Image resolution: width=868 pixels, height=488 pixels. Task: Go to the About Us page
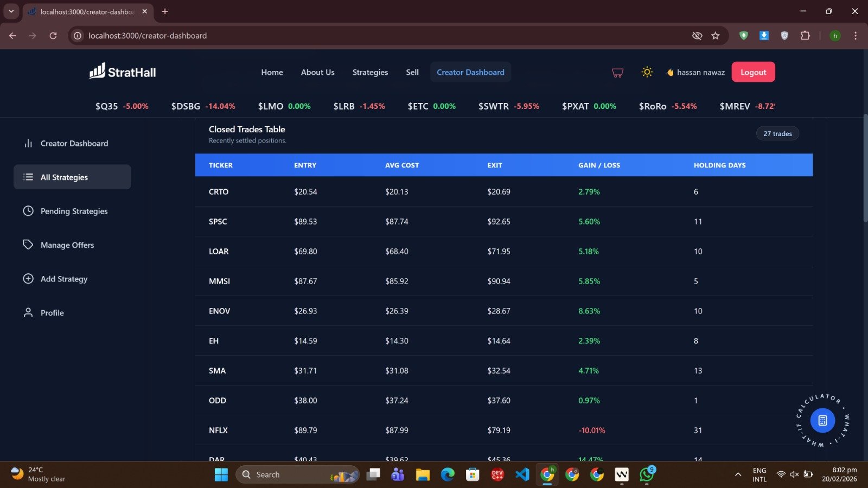[x=317, y=72]
